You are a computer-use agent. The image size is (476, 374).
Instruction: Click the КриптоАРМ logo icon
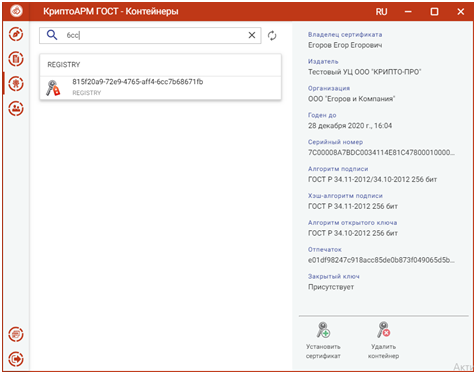(16, 11)
